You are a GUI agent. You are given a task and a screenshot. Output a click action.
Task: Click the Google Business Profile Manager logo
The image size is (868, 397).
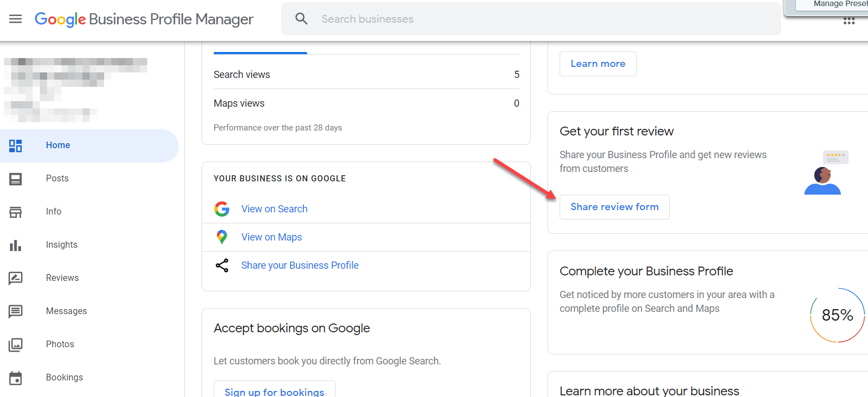144,19
